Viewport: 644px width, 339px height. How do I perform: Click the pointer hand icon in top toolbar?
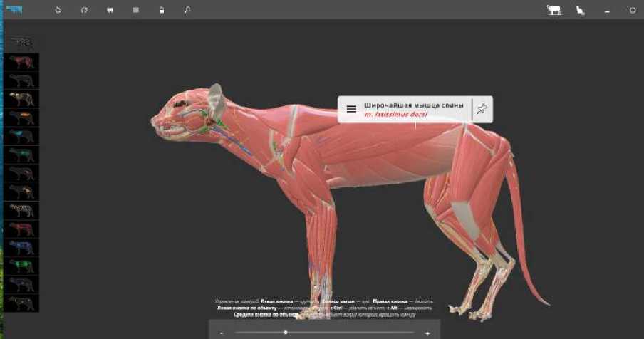pyautogui.click(x=58, y=10)
